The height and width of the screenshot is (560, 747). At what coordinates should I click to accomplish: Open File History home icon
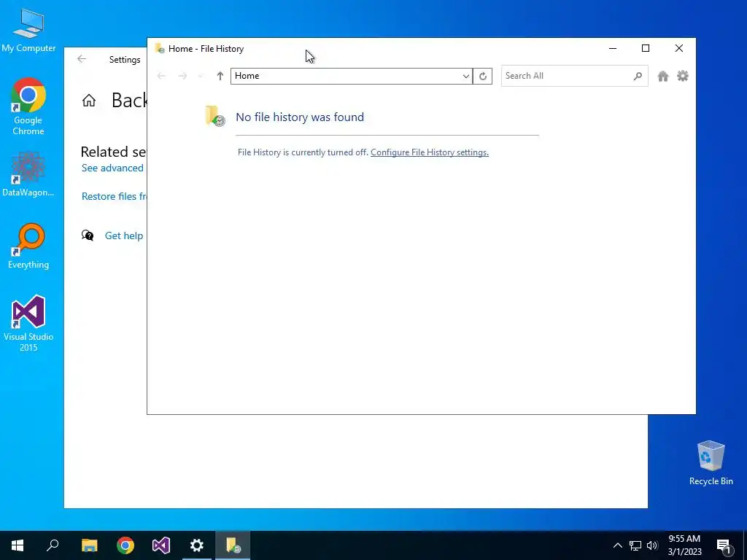click(x=662, y=76)
